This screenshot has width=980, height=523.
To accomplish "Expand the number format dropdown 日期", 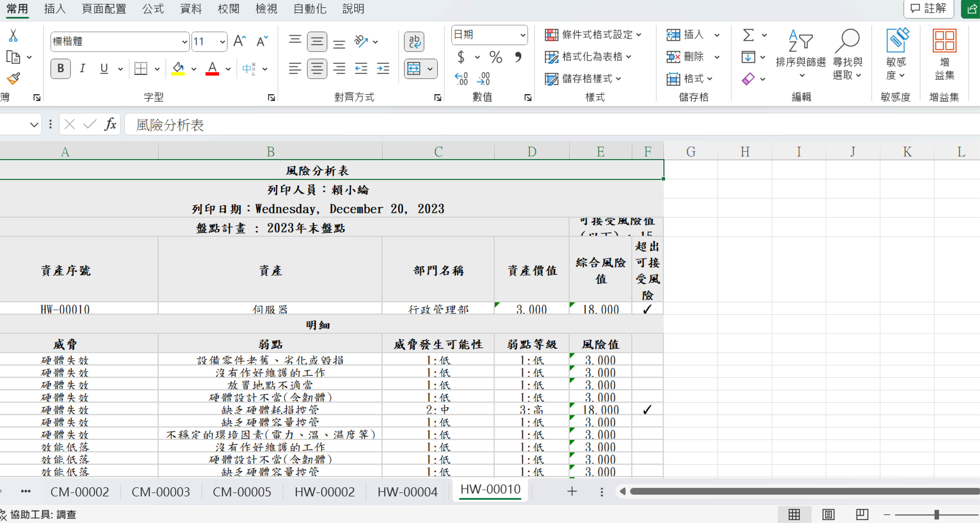I will tap(523, 35).
